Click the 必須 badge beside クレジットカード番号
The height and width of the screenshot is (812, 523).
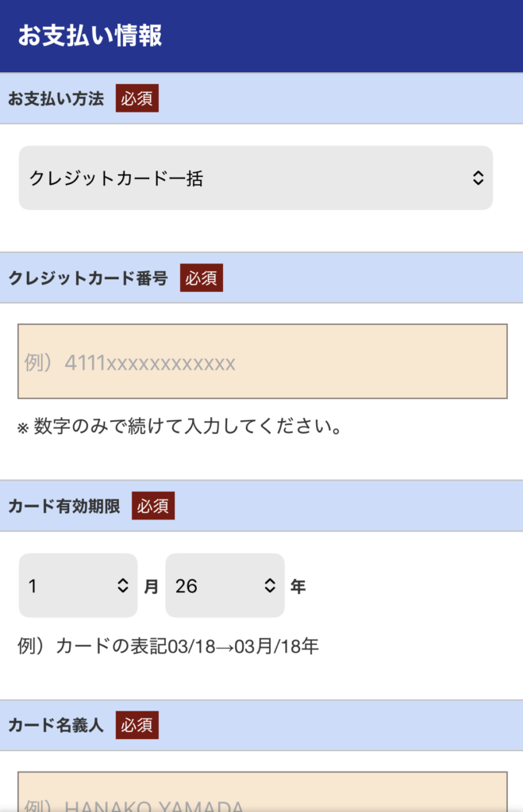pyautogui.click(x=201, y=278)
